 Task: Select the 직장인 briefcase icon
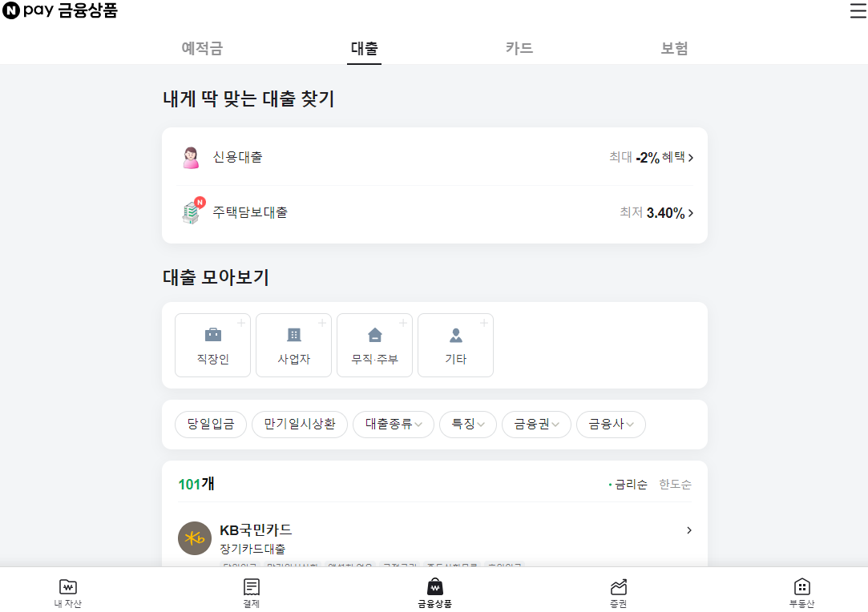[212, 336]
